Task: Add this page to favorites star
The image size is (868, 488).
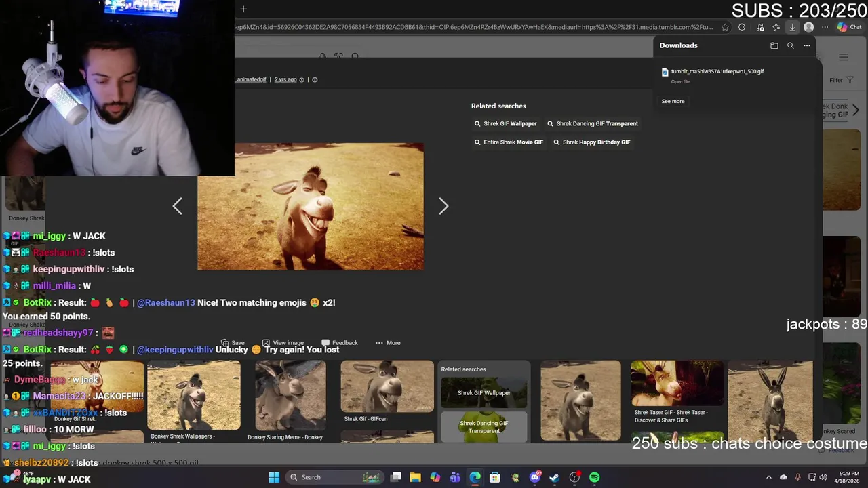Action: pyautogui.click(x=725, y=27)
